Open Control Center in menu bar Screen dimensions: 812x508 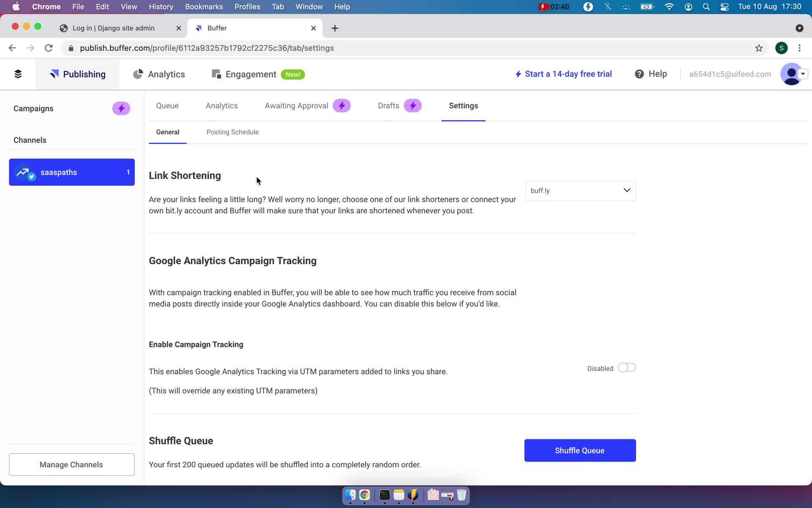pyautogui.click(x=724, y=7)
